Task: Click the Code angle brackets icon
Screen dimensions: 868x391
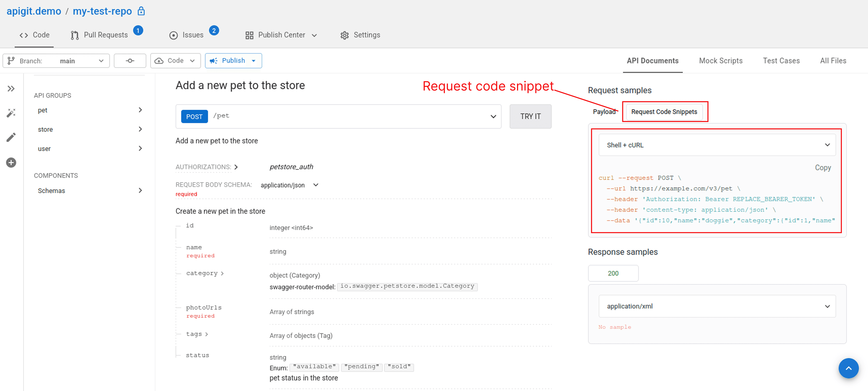Action: click(x=24, y=35)
